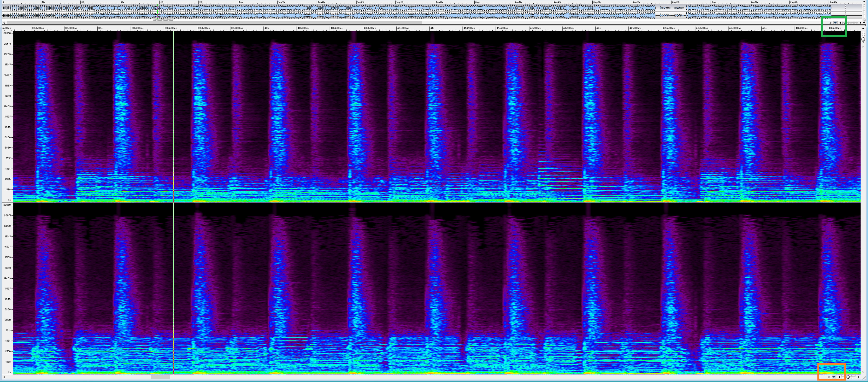Viewport: 868px width, 382px height.
Task: Click the spectrogram vertical slider knob
Action: [x=863, y=40]
